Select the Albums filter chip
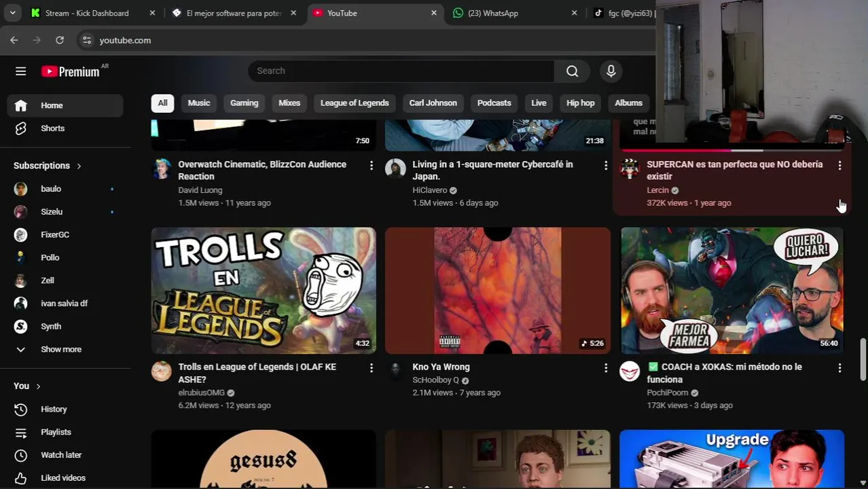The width and height of the screenshot is (868, 489). [628, 103]
